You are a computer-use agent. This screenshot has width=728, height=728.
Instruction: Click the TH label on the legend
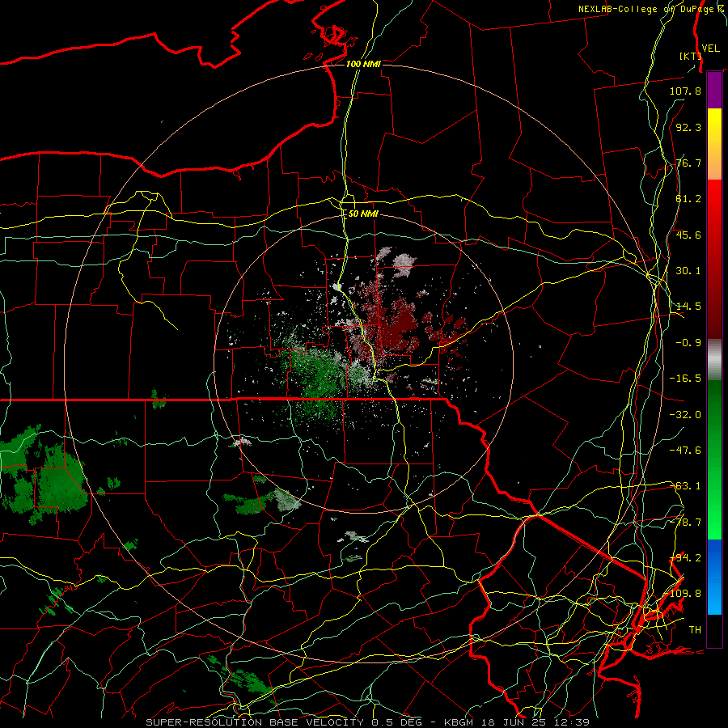coord(695,630)
